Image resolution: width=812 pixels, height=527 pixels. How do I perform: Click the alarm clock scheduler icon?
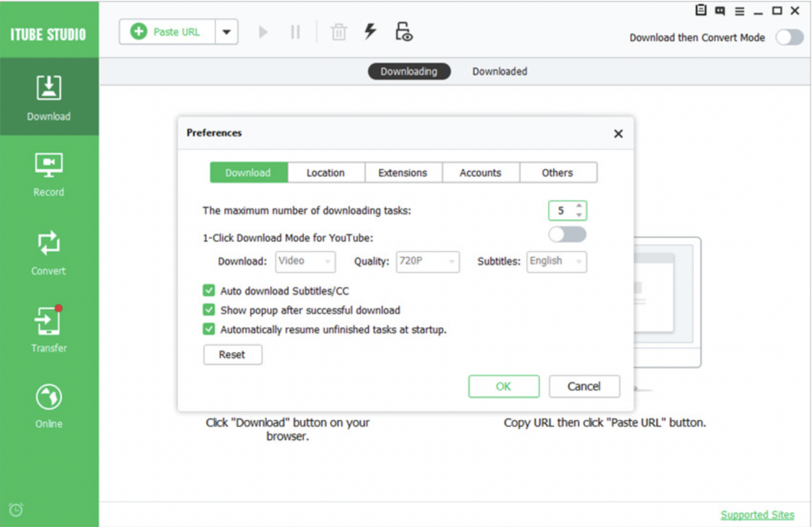pyautogui.click(x=16, y=510)
